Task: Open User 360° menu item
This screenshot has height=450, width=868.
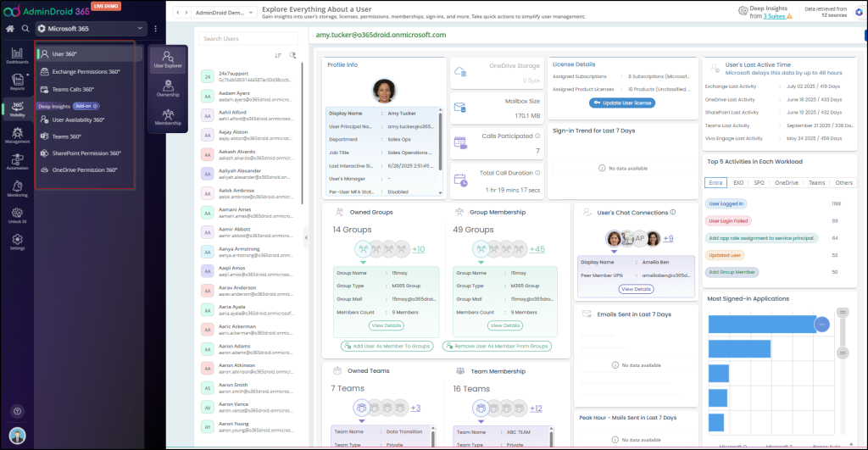Action: pyautogui.click(x=89, y=53)
